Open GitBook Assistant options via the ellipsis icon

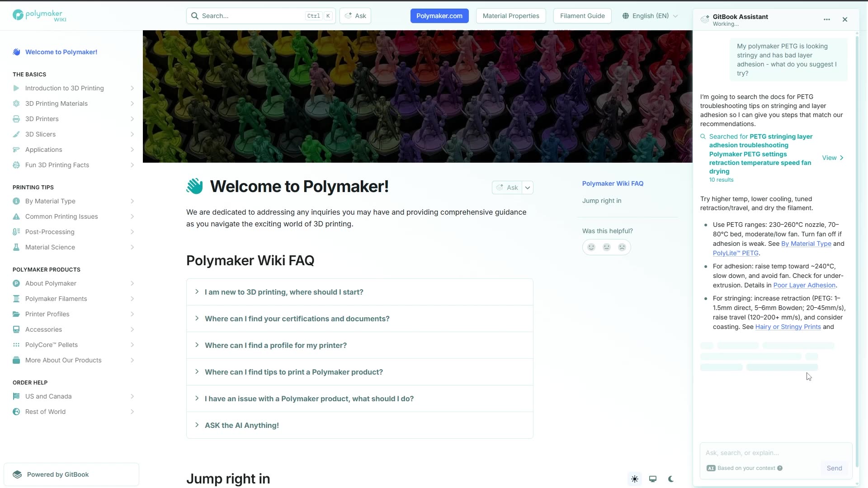(827, 19)
